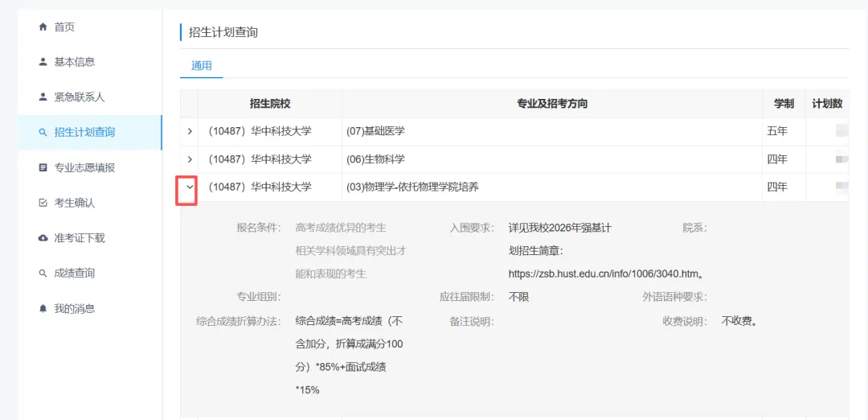Expand the (06)生物科学 row

tap(190, 159)
